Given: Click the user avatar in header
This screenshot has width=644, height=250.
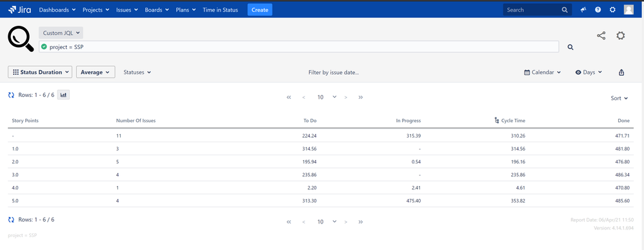Looking at the screenshot, I should tap(629, 10).
